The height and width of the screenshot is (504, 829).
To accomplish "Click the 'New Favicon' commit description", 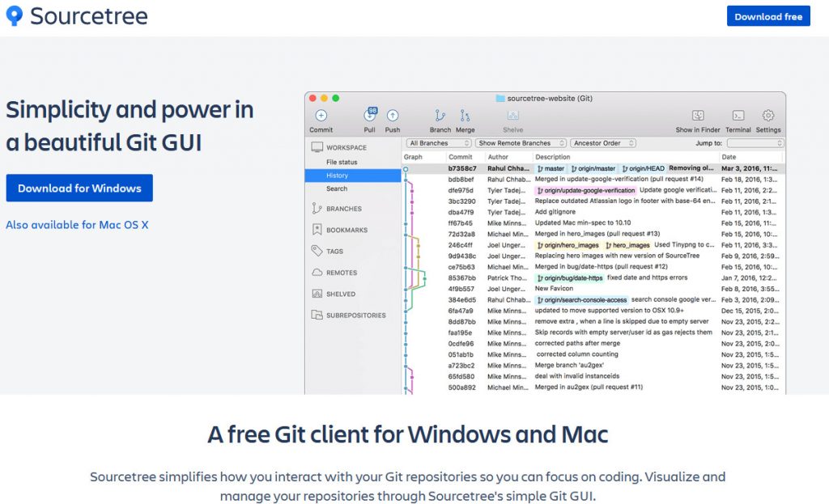I will pyautogui.click(x=554, y=289).
